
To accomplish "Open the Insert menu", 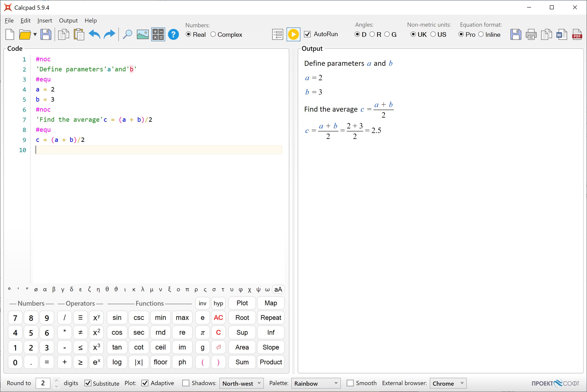I will pyautogui.click(x=44, y=21).
